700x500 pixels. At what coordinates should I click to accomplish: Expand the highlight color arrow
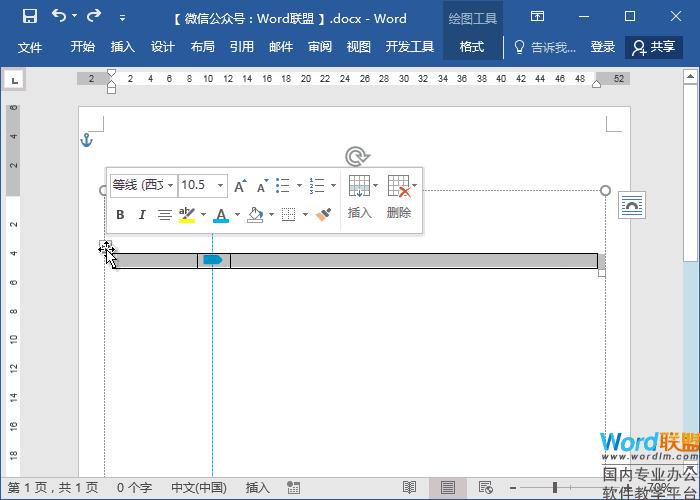click(x=203, y=215)
